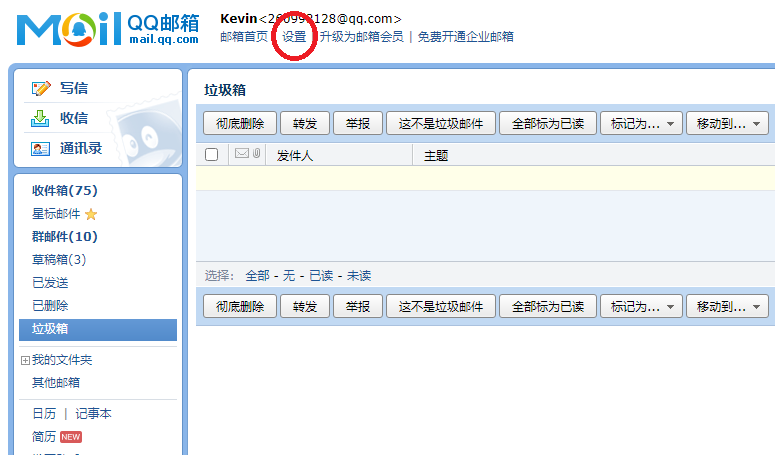775x455 pixels.
Task: Open the top 标记为 dropdown
Action: click(x=640, y=123)
